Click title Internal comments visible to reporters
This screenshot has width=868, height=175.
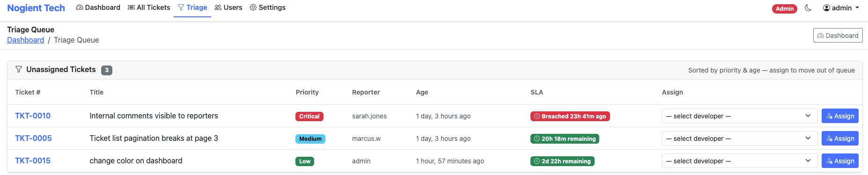(x=154, y=116)
